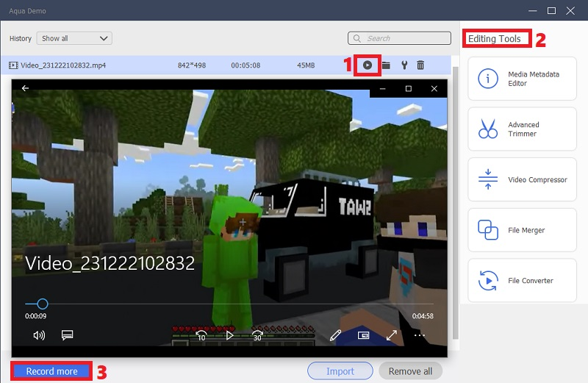Delete the recording with the trash icon
Image resolution: width=588 pixels, height=383 pixels.
[420, 65]
